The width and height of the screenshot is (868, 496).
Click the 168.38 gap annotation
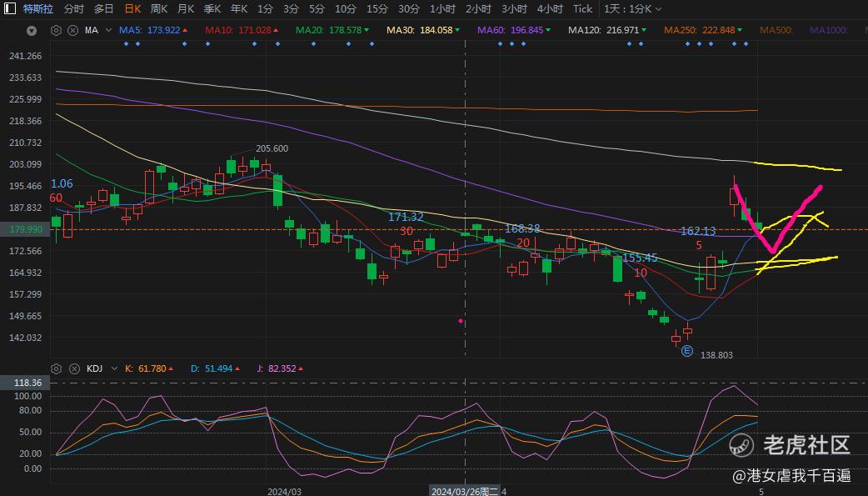pos(522,228)
